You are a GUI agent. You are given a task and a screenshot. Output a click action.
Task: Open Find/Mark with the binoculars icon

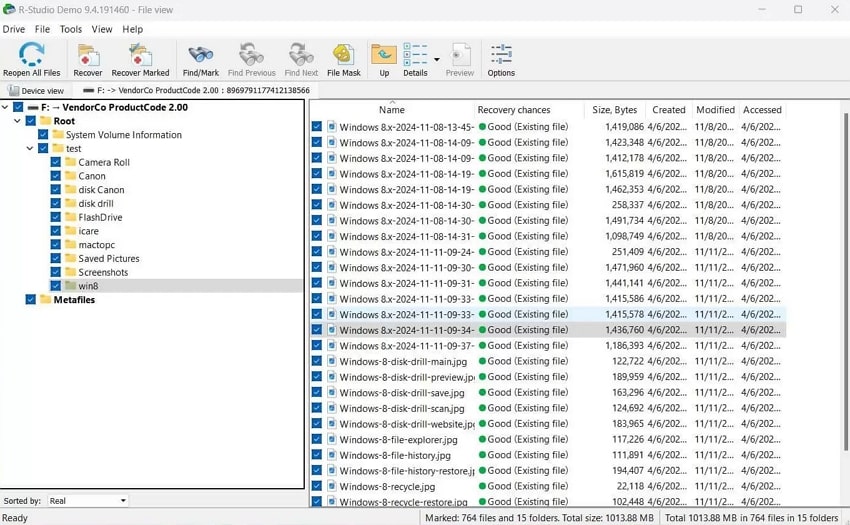coord(201,55)
